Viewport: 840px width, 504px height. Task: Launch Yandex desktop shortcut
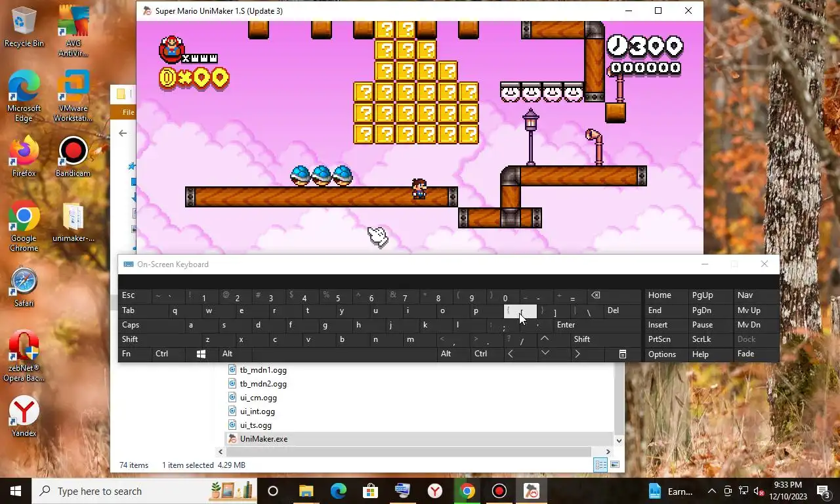click(x=24, y=416)
